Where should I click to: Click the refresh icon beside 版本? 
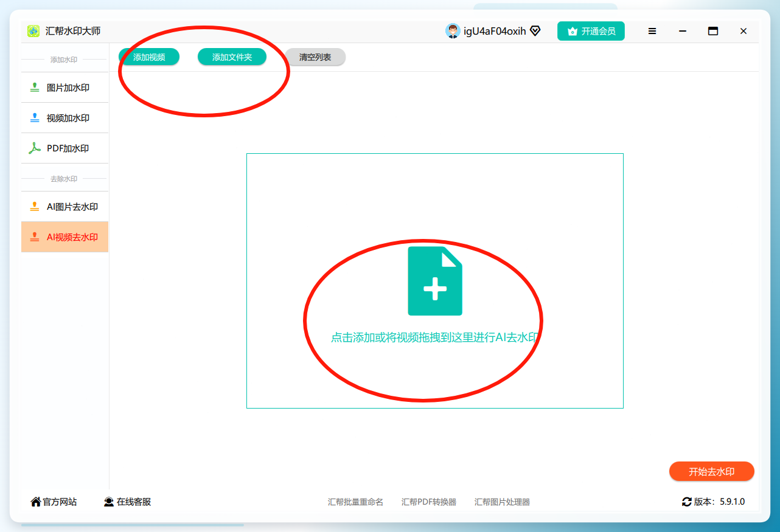pos(687,502)
